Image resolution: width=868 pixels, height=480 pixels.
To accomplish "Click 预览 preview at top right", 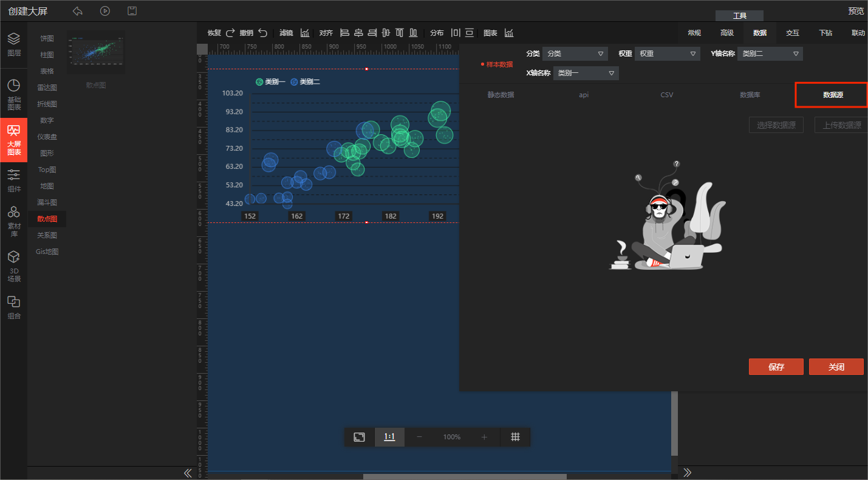I will [856, 11].
